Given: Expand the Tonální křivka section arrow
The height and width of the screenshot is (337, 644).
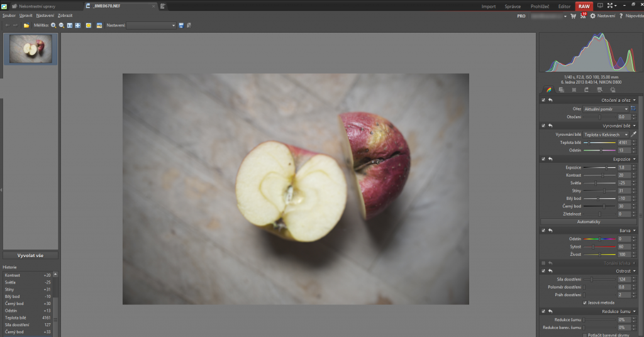Looking at the screenshot, I should point(635,263).
